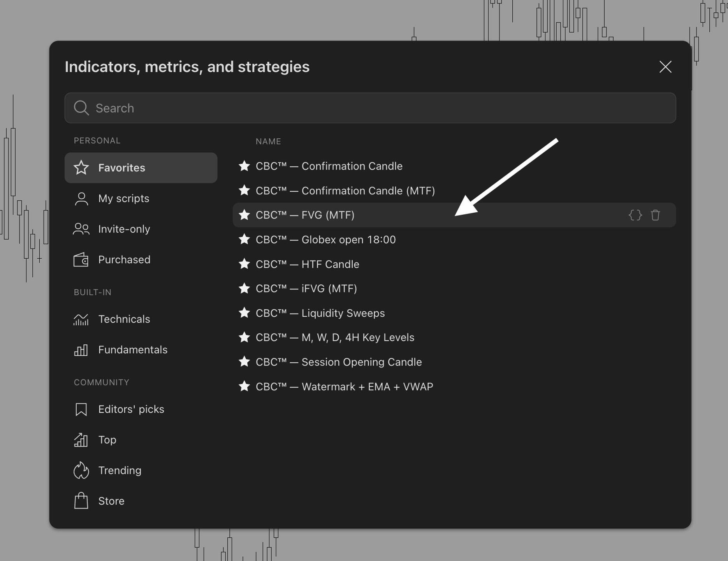Unstar CBC Watermark + EMA + VWAP

[x=244, y=386]
